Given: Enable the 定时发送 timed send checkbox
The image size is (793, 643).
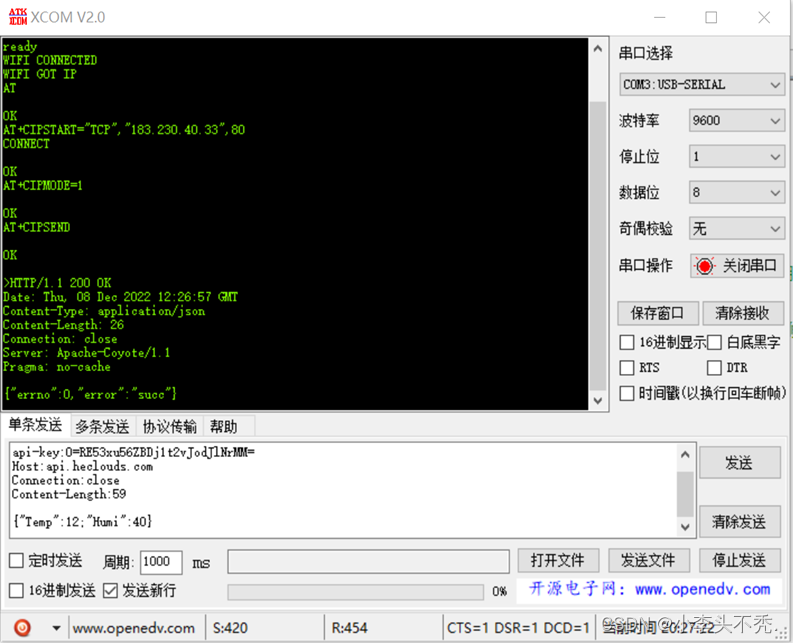Looking at the screenshot, I should pyautogui.click(x=16, y=561).
